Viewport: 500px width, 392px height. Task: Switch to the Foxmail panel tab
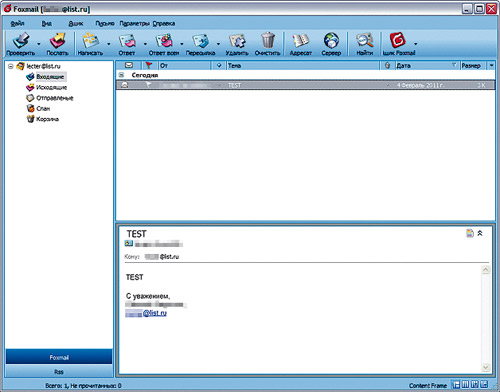pos(59,357)
